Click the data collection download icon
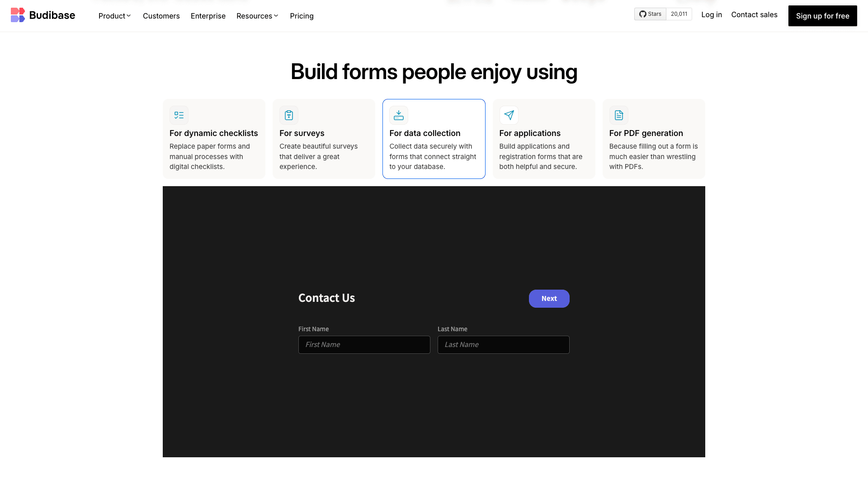 399,115
